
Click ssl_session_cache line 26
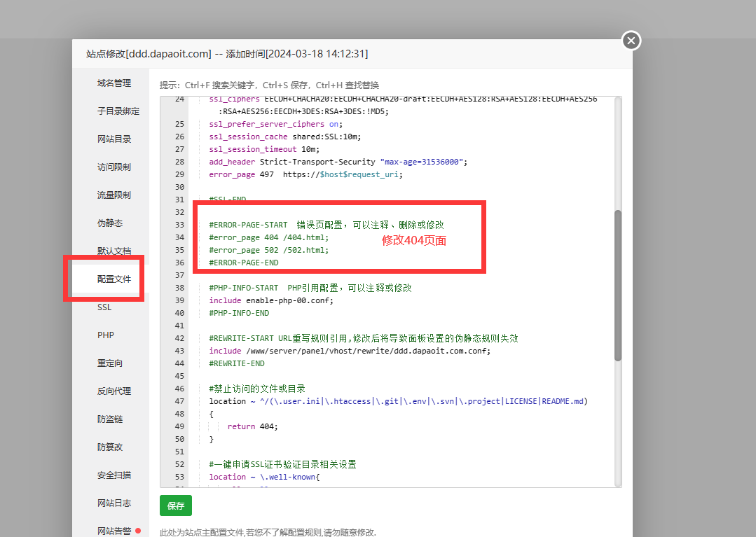[285, 137]
